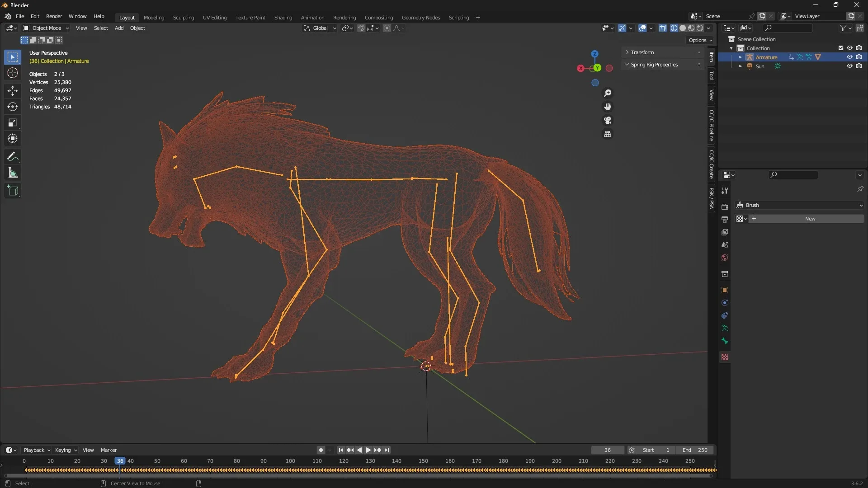The image size is (868, 488).
Task: Activate the Scale tool
Action: coord(13,122)
